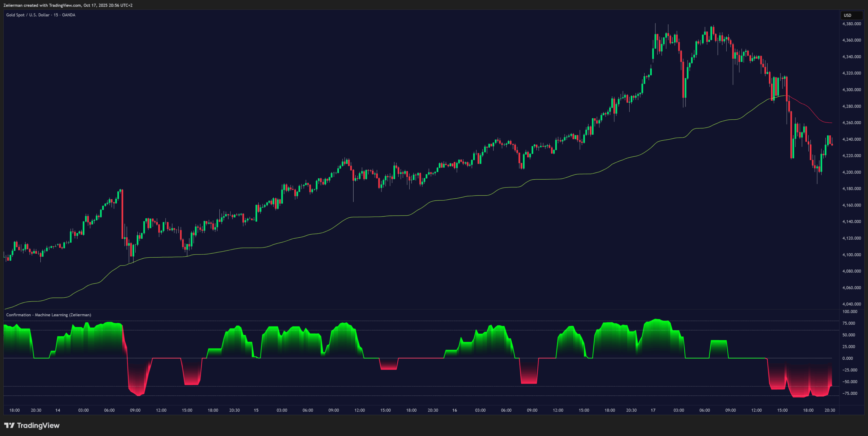Click the 0.000 level on indicator scale
The image size is (868, 436).
click(x=847, y=358)
